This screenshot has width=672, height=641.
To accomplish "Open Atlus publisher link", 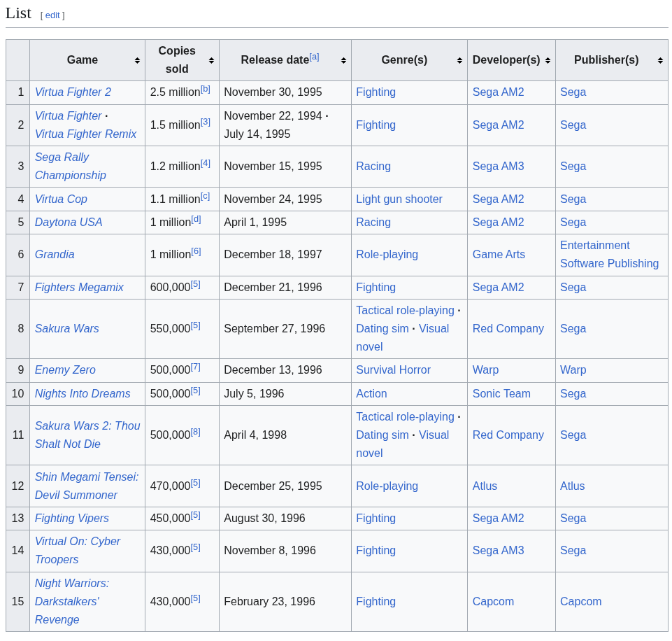I will point(573,486).
